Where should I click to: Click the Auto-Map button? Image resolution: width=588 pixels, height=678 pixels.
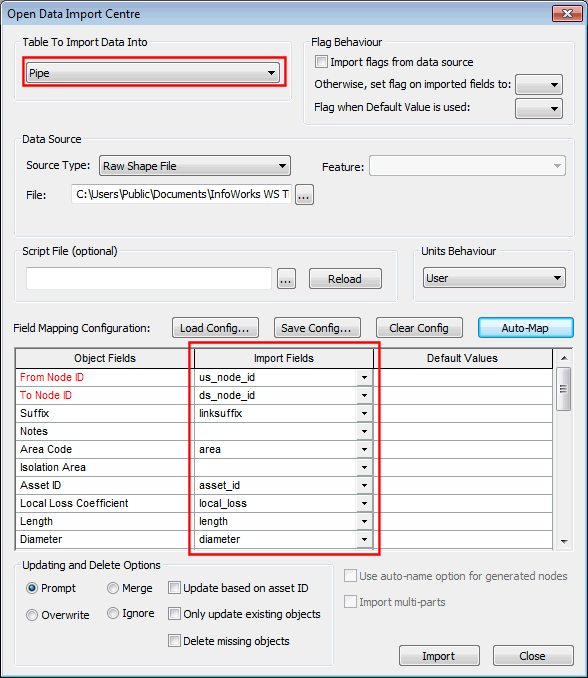pyautogui.click(x=525, y=328)
